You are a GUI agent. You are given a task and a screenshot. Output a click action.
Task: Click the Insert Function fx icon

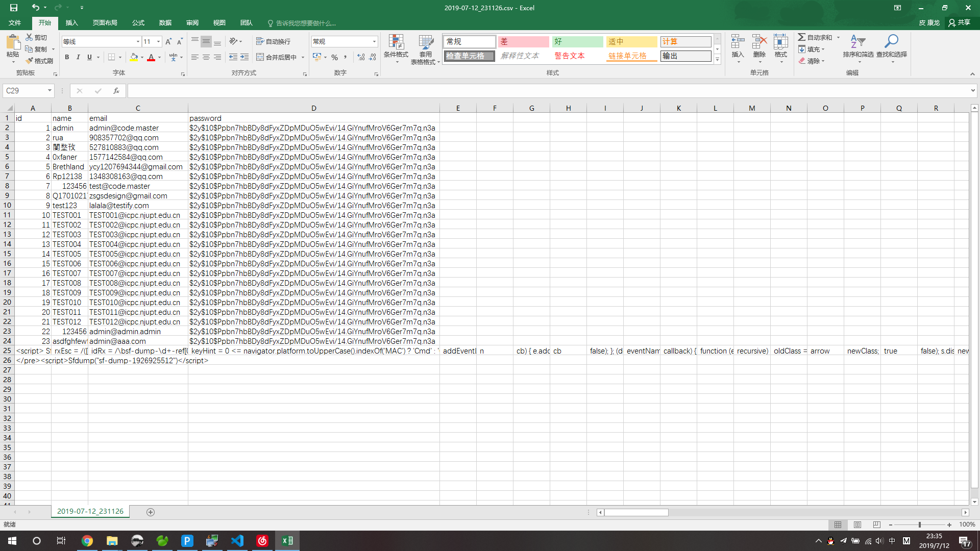(x=116, y=91)
